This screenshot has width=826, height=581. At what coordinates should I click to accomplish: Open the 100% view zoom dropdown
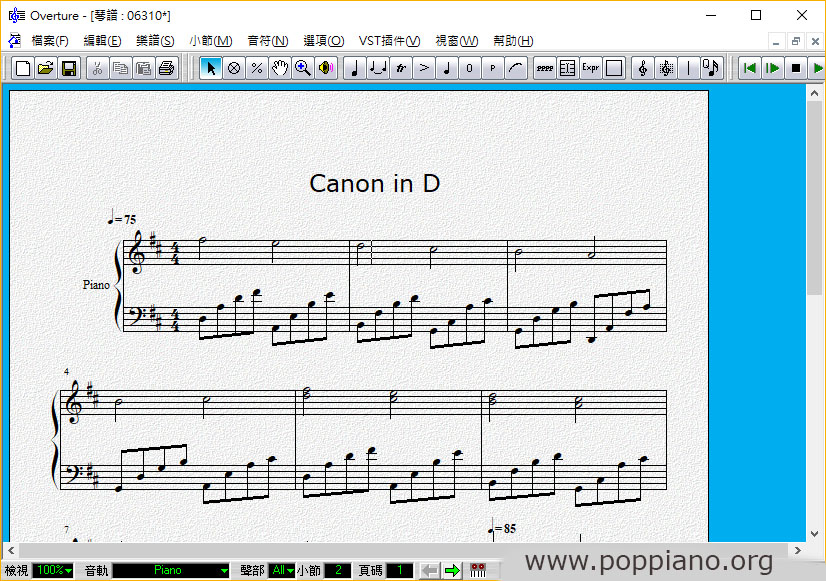tap(53, 570)
